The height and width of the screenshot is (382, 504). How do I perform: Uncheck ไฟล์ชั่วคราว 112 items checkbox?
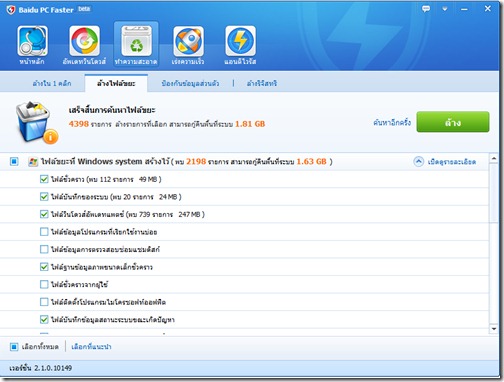click(x=44, y=179)
